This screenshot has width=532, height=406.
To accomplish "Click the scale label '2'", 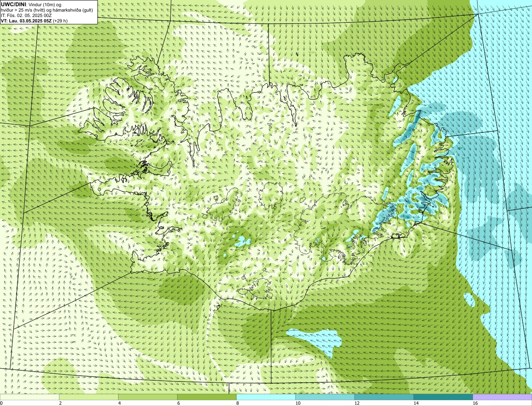I will pyautogui.click(x=60, y=403).
